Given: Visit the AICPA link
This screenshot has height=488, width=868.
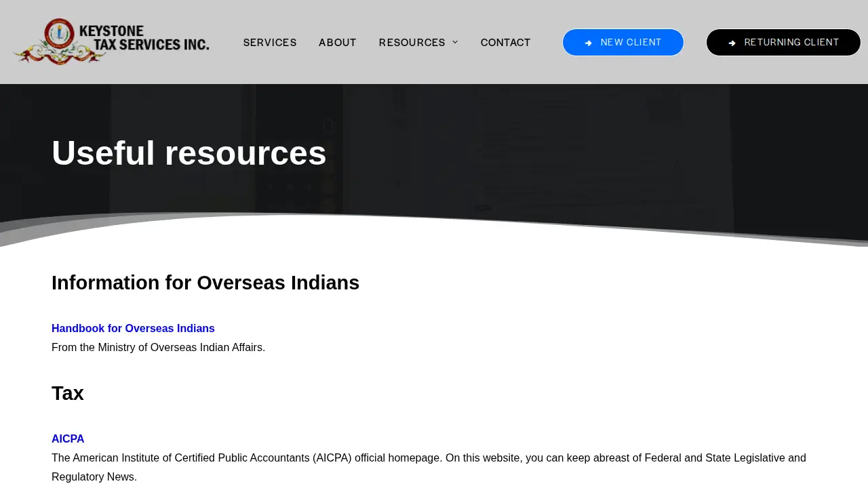Looking at the screenshot, I should 68,439.
